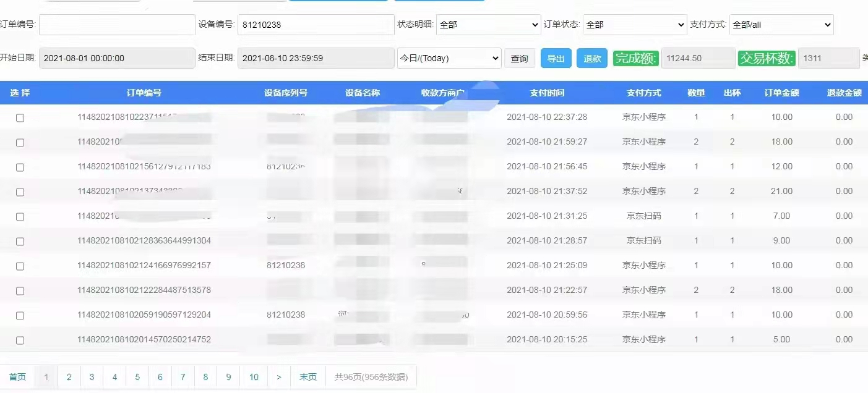Click the 查询 search button
This screenshot has width=868, height=393.
pyautogui.click(x=519, y=59)
